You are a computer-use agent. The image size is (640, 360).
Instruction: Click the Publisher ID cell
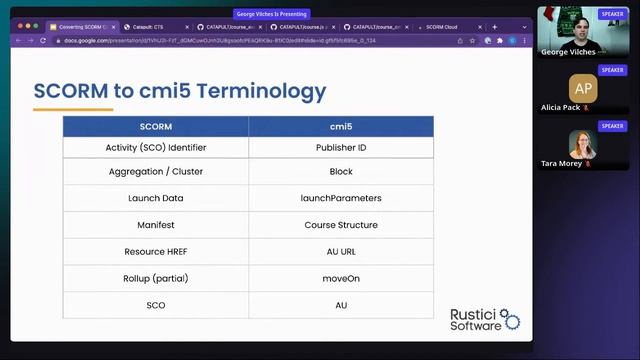click(341, 147)
